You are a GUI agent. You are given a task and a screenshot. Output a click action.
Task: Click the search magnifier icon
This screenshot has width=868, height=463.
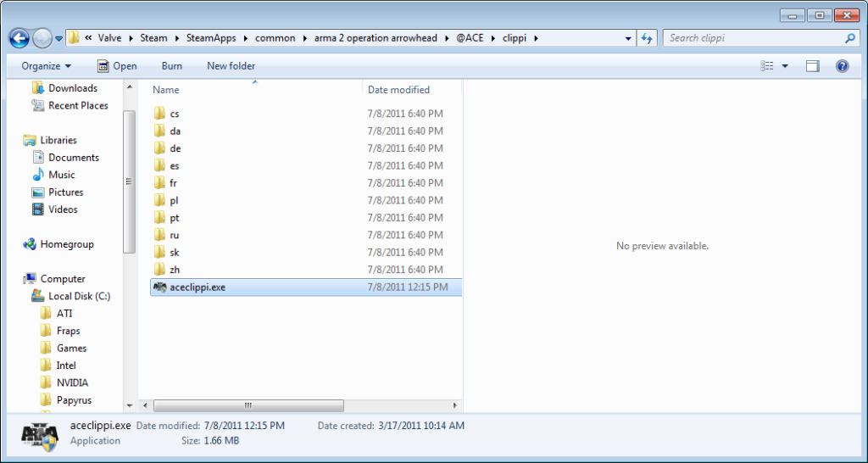click(x=849, y=38)
